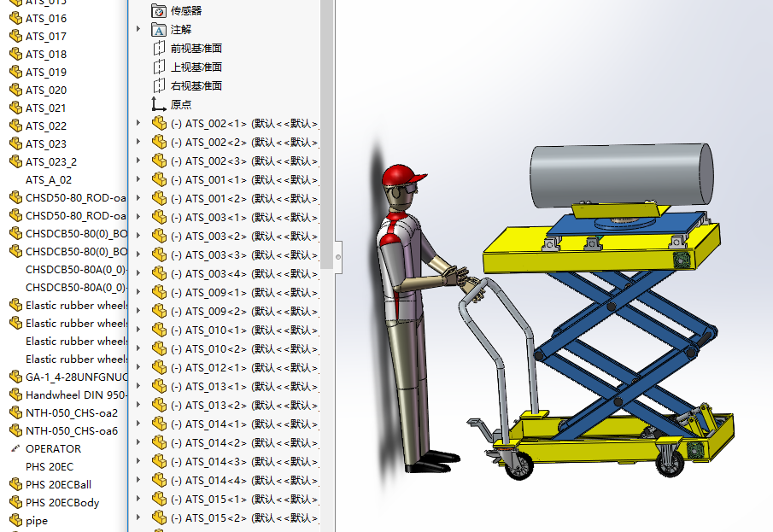Select ATS_010<1> in the feature tree
Viewport: 773px width, 532px height.
[244, 330]
